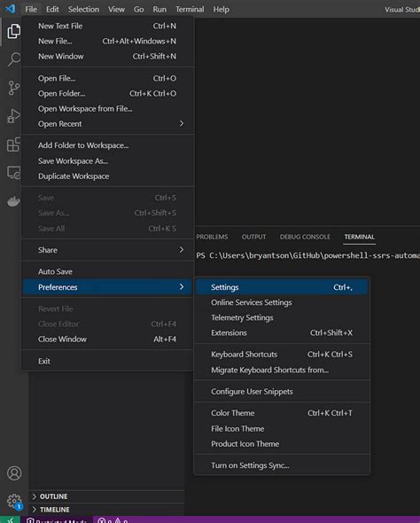Open the File menu
Image resolution: width=420 pixels, height=523 pixels.
point(31,10)
